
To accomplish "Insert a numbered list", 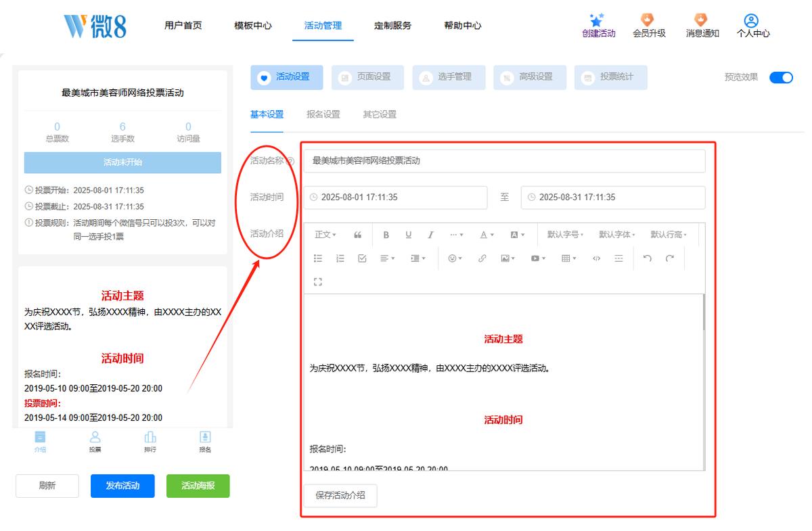I will click(340, 258).
